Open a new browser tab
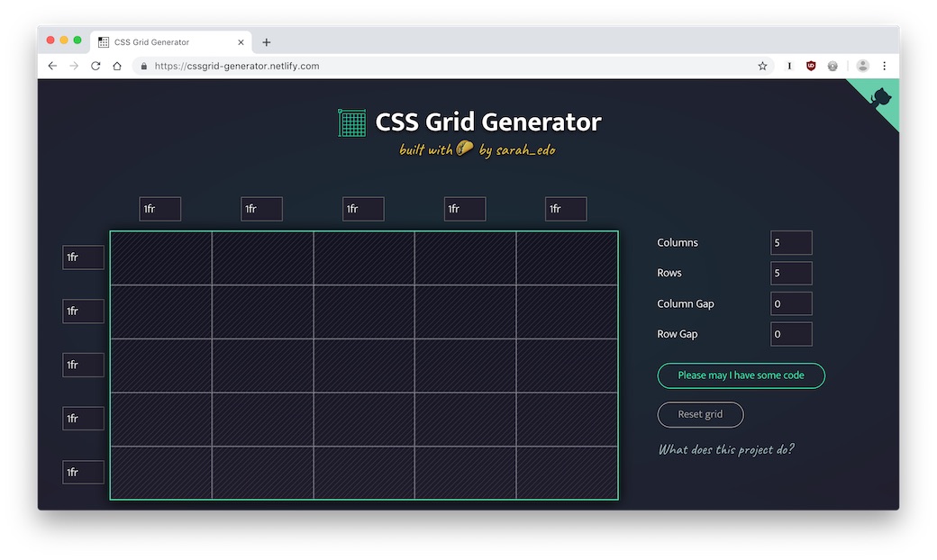937x560 pixels. pos(267,42)
